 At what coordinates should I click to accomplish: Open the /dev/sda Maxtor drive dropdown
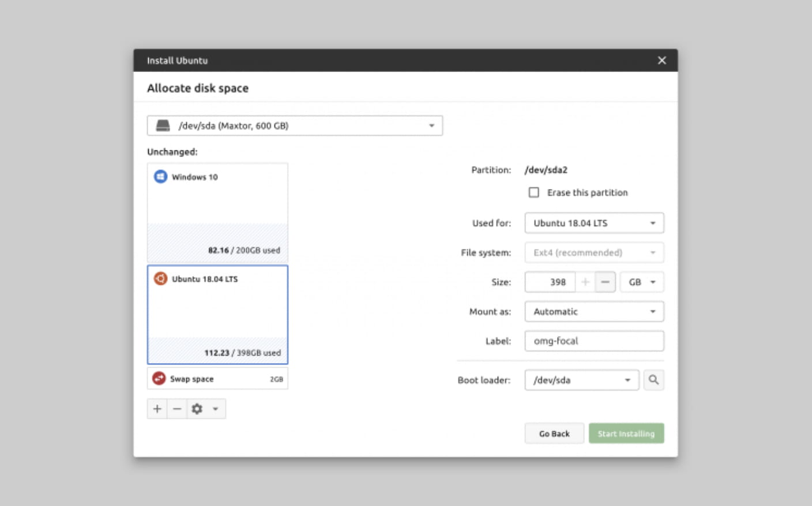[295, 126]
